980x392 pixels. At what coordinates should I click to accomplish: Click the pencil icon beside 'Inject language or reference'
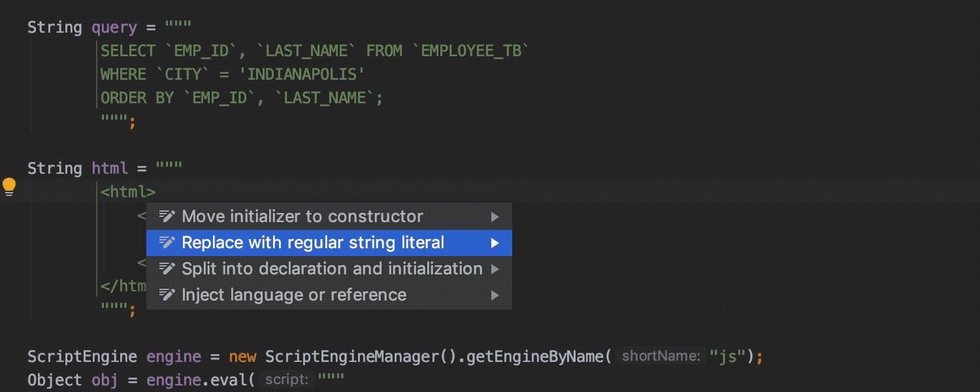[x=168, y=295]
